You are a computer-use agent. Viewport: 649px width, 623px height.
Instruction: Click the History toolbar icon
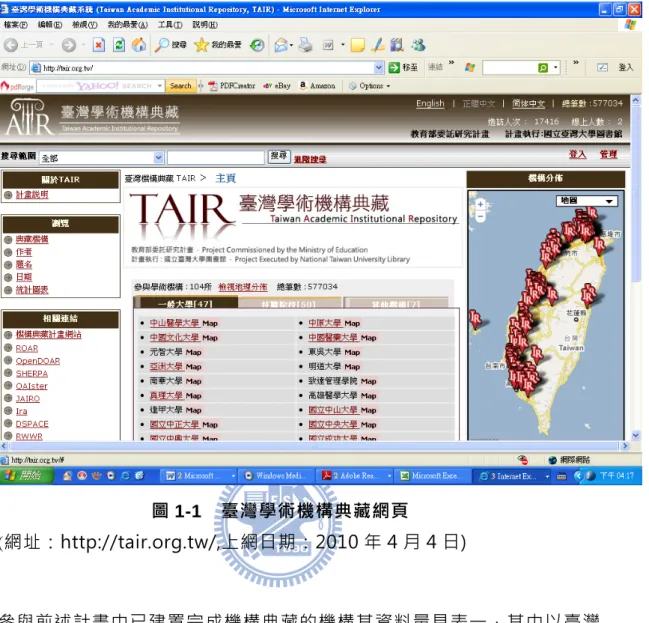(257, 45)
